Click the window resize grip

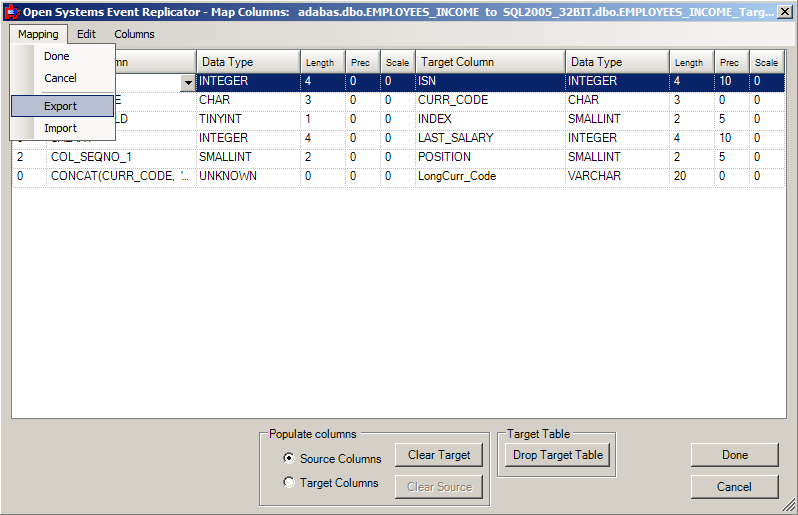click(x=788, y=505)
